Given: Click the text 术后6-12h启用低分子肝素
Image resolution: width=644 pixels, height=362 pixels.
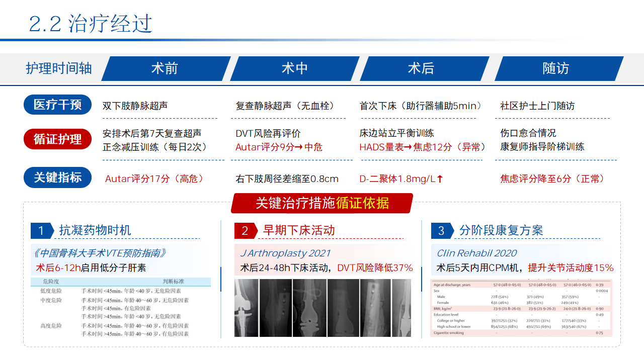Looking at the screenshot, I should (91, 267).
